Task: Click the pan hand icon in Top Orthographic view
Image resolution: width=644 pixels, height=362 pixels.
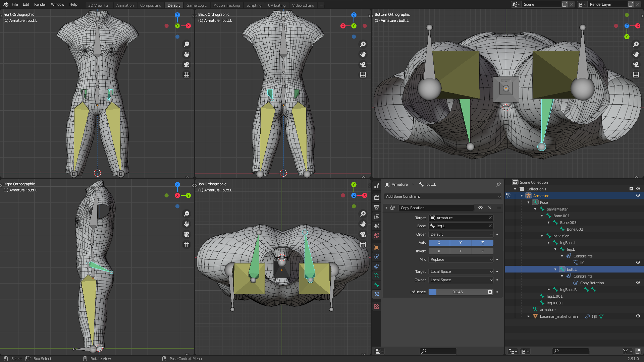Action: tap(363, 224)
